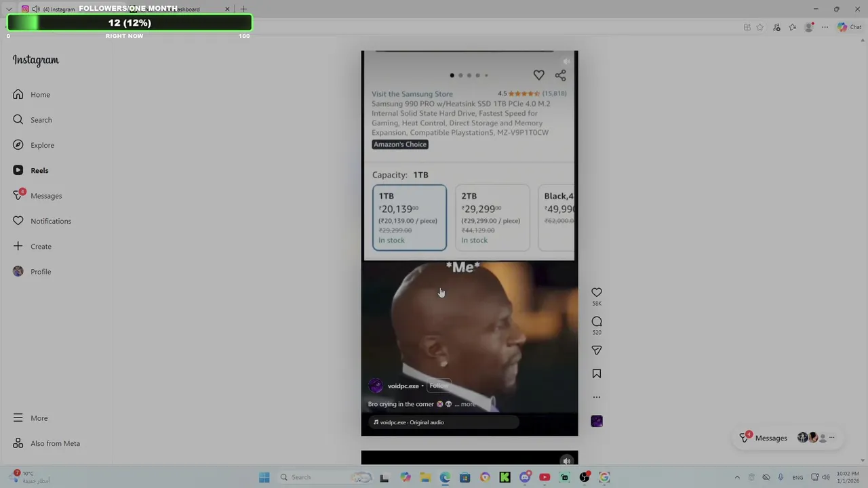Open volume control in system tray

(827, 477)
